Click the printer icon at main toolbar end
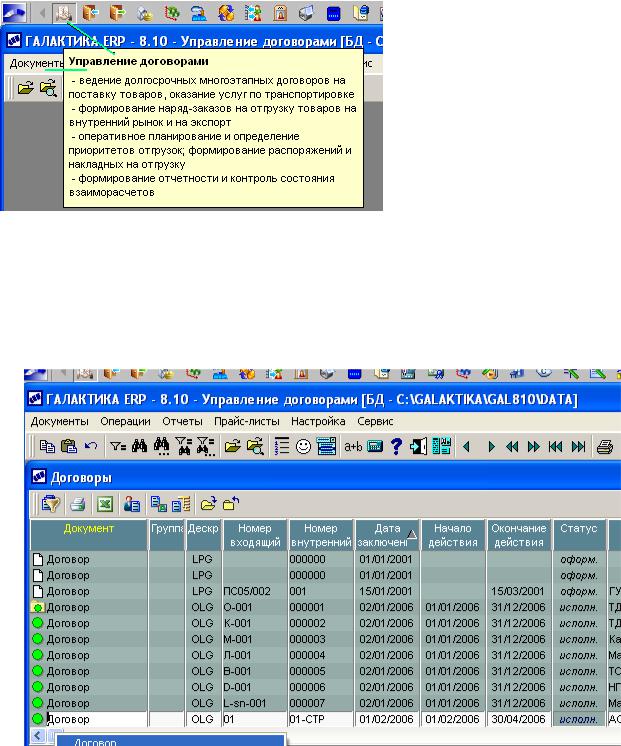 tap(605, 446)
